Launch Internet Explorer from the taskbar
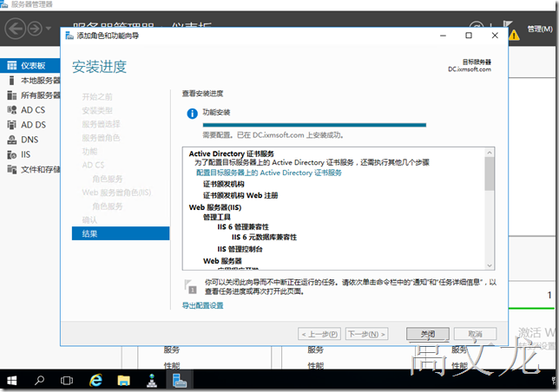This screenshot has height=392, width=559. coord(95,380)
